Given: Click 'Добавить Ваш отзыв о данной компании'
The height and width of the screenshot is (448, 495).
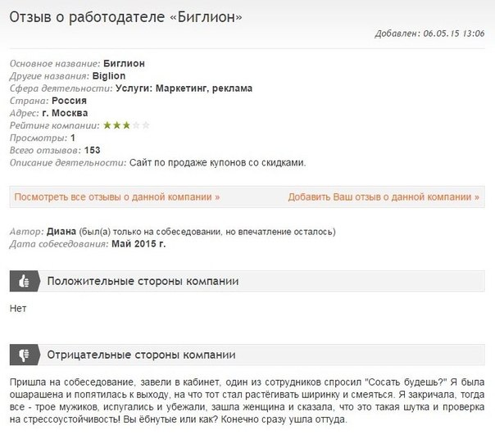Looking at the screenshot, I should (x=384, y=197).
